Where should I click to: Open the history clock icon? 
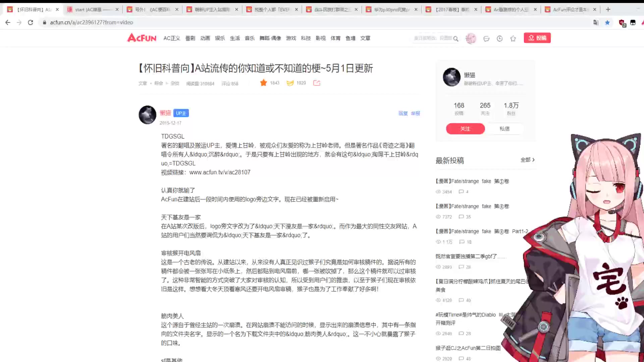pos(500,39)
